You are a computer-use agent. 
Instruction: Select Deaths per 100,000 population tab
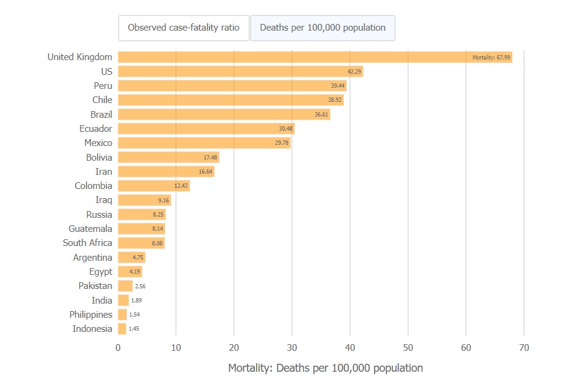(x=322, y=28)
